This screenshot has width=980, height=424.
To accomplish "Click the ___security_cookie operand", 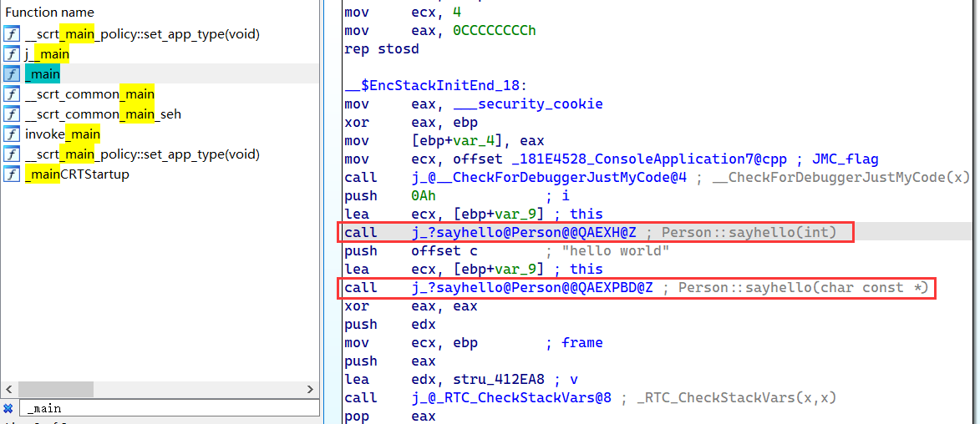I will [528, 104].
